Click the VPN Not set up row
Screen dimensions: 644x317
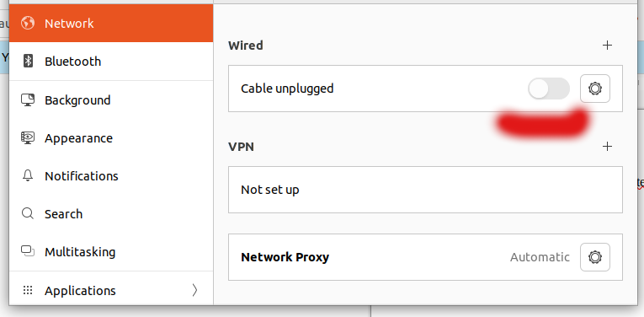425,190
